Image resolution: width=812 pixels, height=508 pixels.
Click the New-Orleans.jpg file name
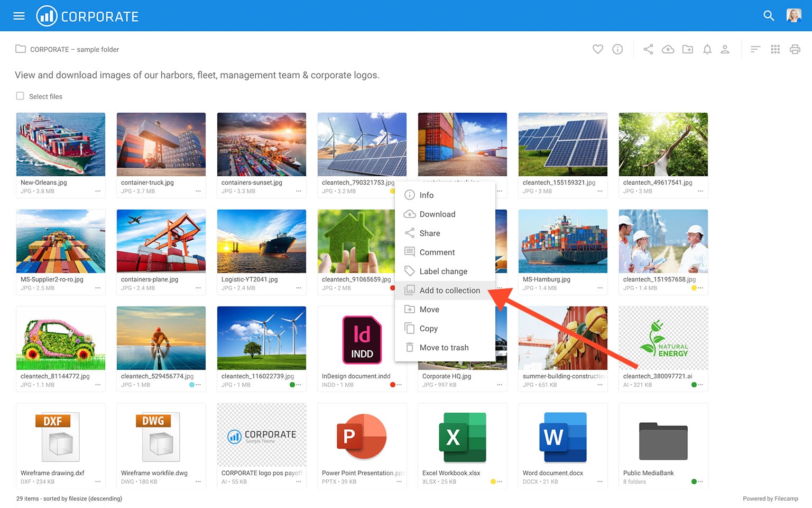point(44,183)
